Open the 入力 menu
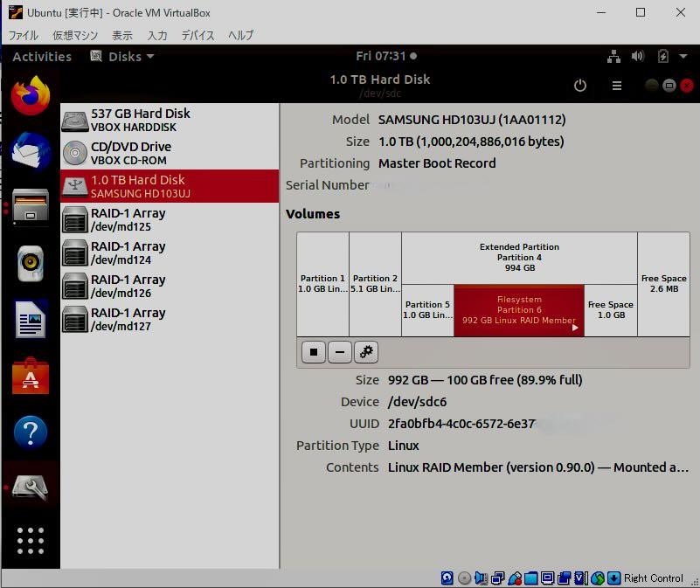The width and height of the screenshot is (700, 588). coord(157,35)
